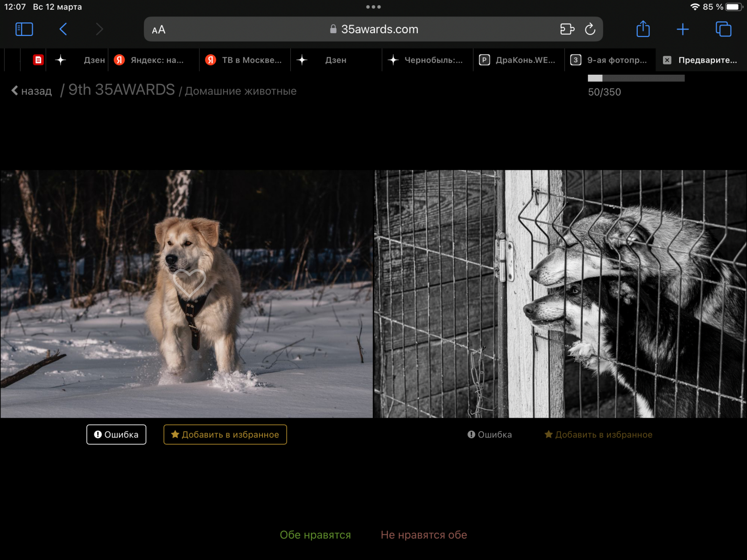Report Ошибка for the left photo
The height and width of the screenshot is (560, 747).
pyautogui.click(x=116, y=434)
